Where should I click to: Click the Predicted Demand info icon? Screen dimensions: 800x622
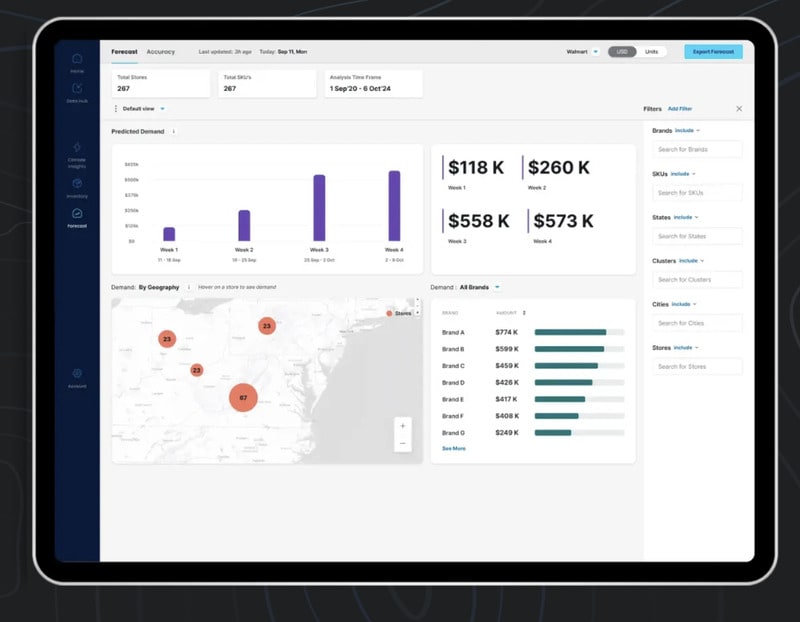pos(174,131)
